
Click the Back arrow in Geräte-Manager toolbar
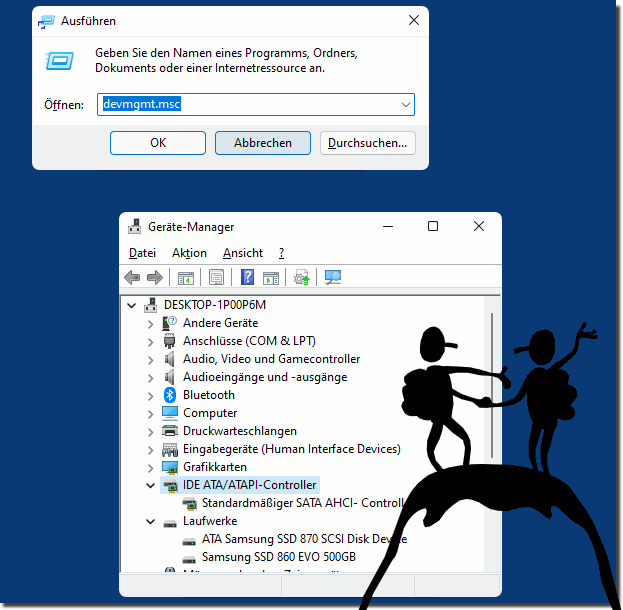(132, 277)
